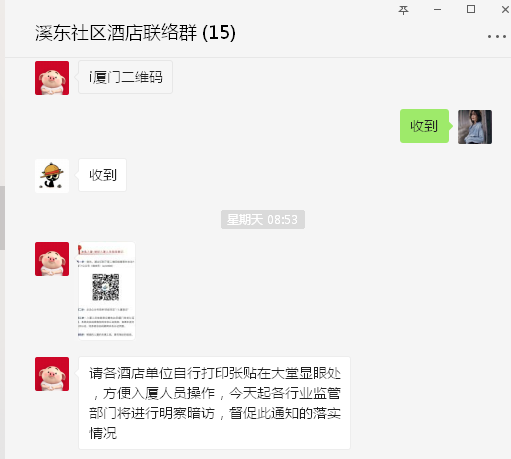Click the scrollbar track below the thumb
Viewport: 511px width, 459px height.
coord(2,354)
